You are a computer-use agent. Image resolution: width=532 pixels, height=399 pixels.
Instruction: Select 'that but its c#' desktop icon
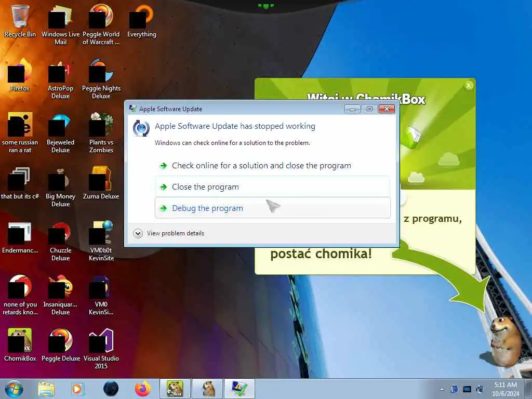pos(20,183)
